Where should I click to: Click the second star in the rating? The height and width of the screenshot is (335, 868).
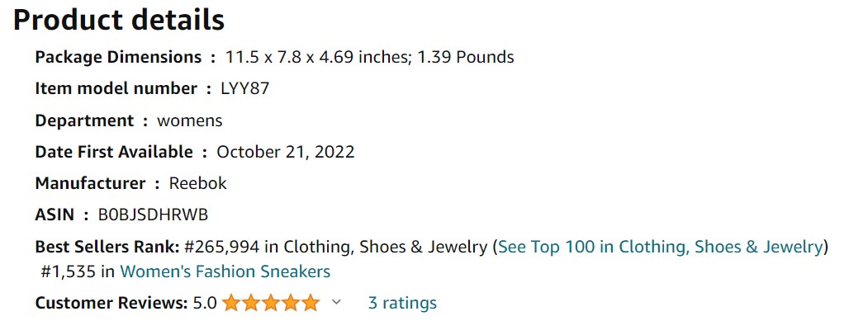[x=250, y=303]
